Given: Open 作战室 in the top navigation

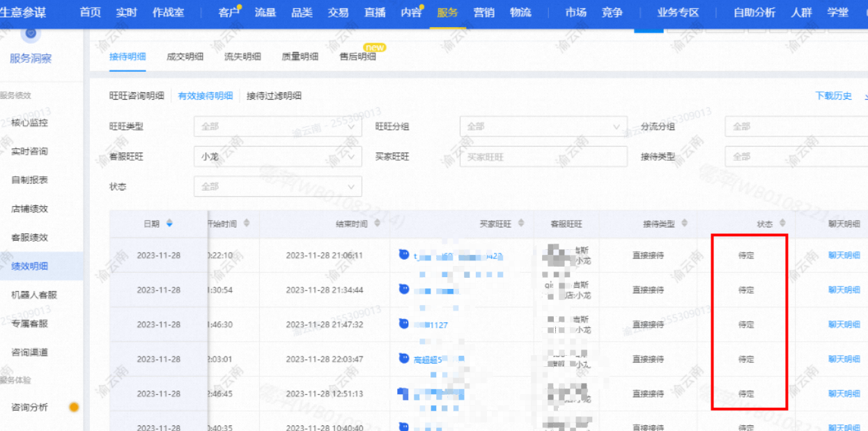Looking at the screenshot, I should 168,13.
